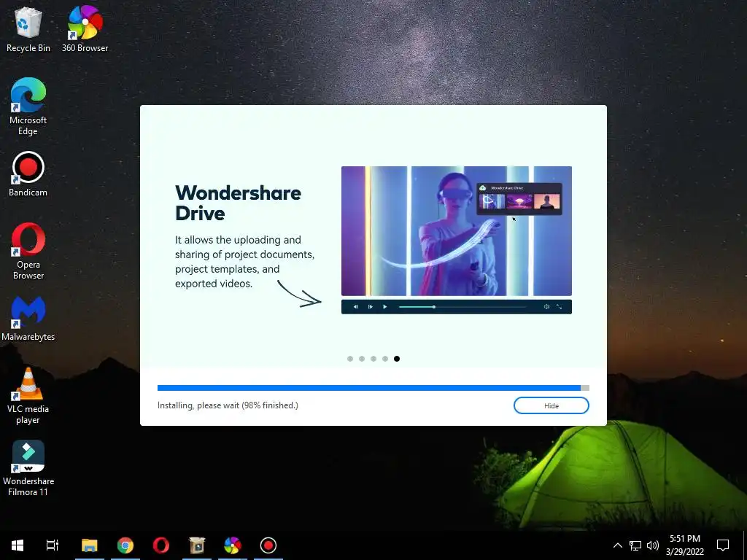The width and height of the screenshot is (747, 560).
Task: Open Opera Browser desktop shortcut
Action: point(28,251)
